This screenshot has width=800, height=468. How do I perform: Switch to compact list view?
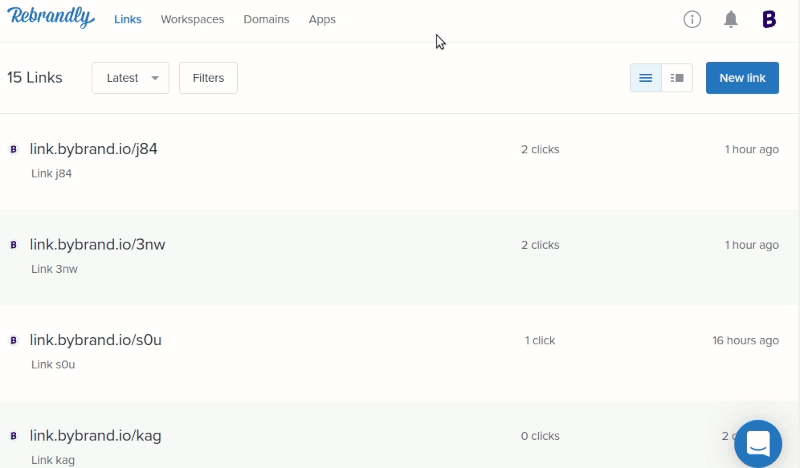tap(645, 78)
